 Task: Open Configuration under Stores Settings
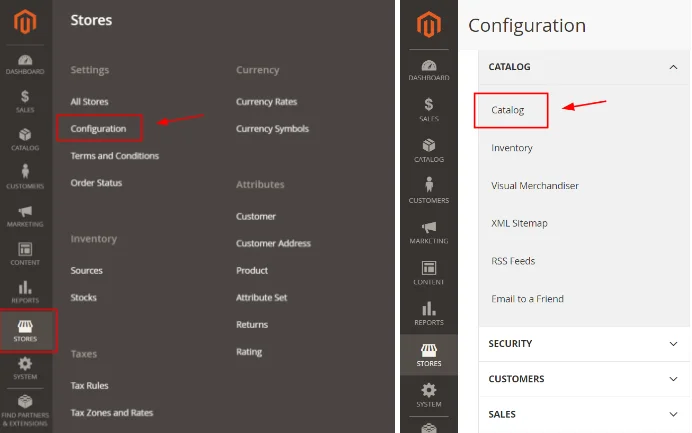click(98, 129)
